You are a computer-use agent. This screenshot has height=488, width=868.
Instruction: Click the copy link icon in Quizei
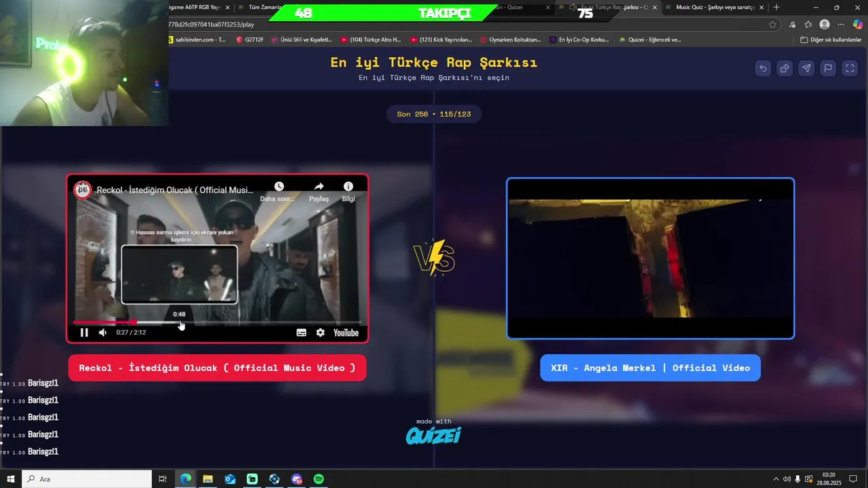785,68
